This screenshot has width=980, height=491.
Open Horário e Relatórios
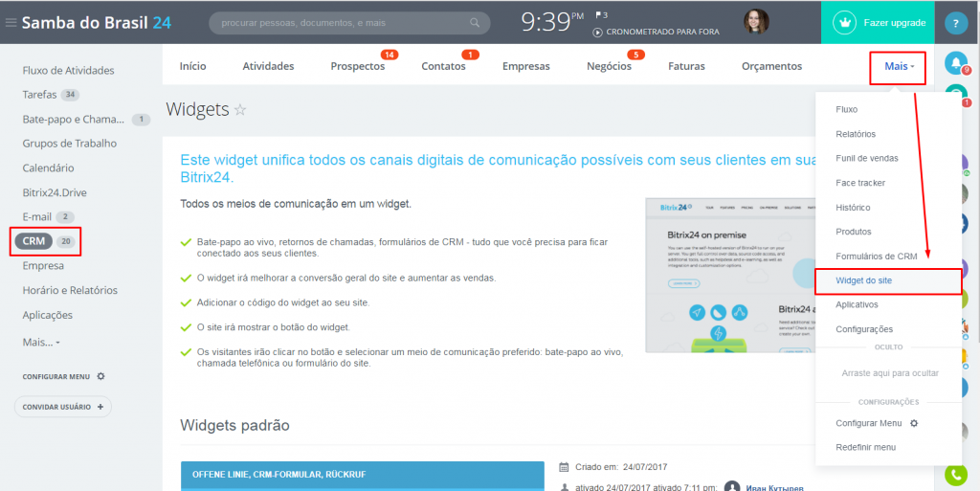[x=70, y=290]
